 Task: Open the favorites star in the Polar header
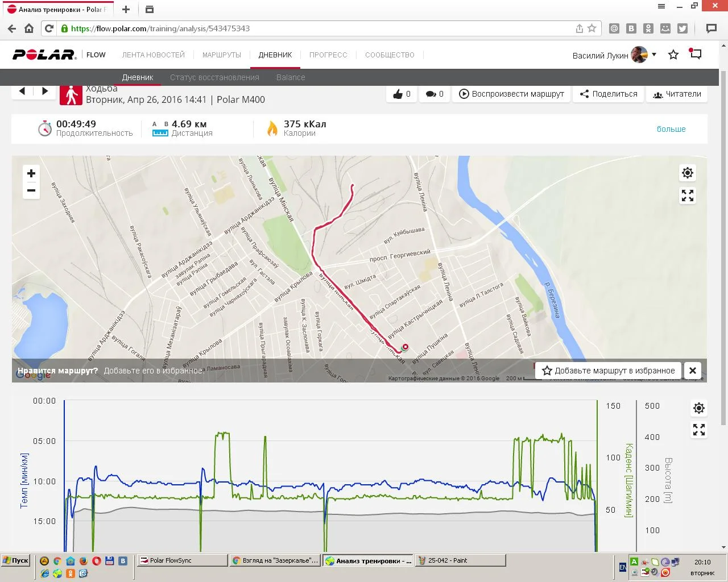point(673,55)
